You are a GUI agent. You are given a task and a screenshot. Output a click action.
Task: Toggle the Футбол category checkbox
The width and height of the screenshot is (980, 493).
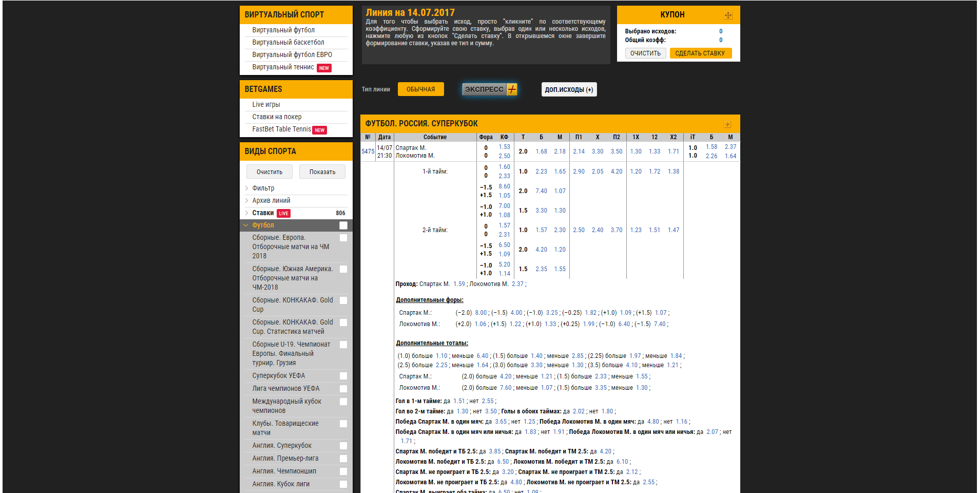(x=343, y=225)
